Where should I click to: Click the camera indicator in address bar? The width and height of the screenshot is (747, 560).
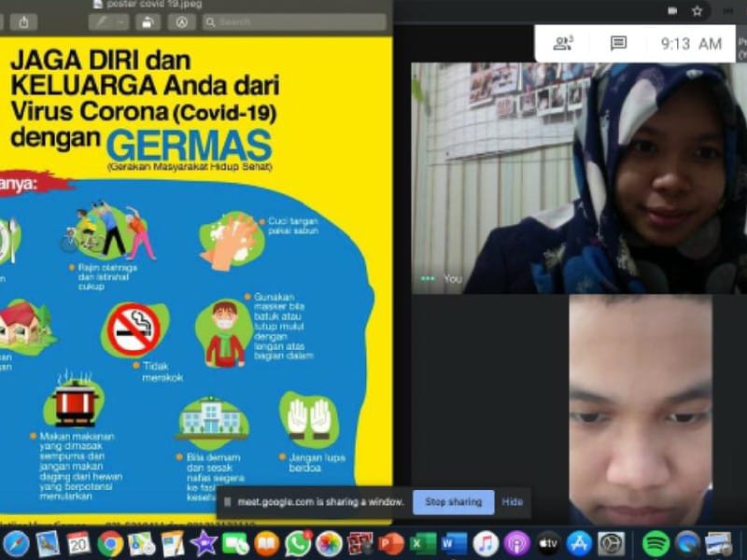672,10
